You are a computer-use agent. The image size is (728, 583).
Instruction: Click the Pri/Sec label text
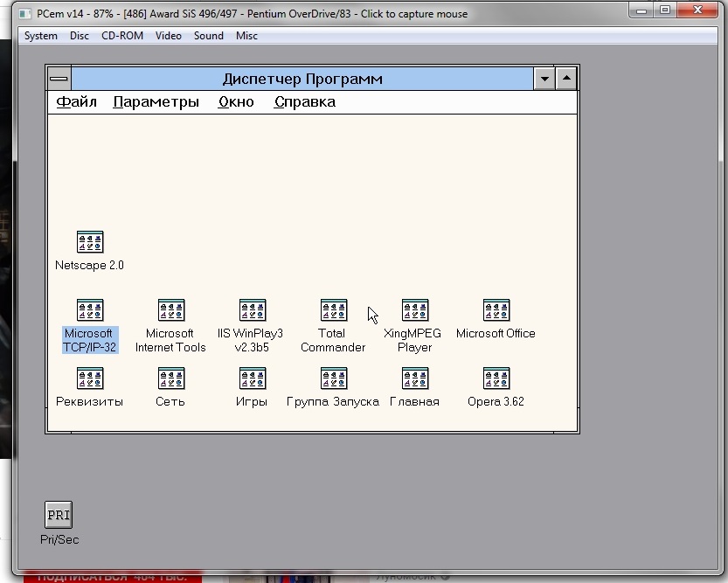click(59, 540)
